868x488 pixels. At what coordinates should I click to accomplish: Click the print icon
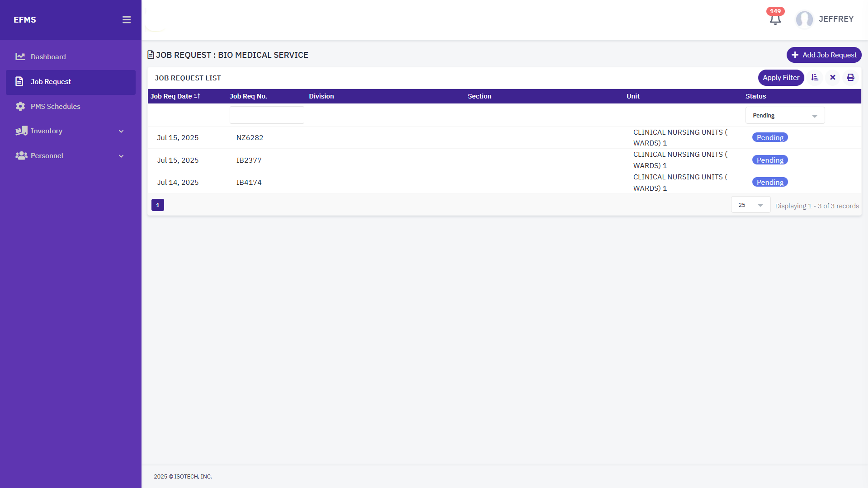(850, 78)
